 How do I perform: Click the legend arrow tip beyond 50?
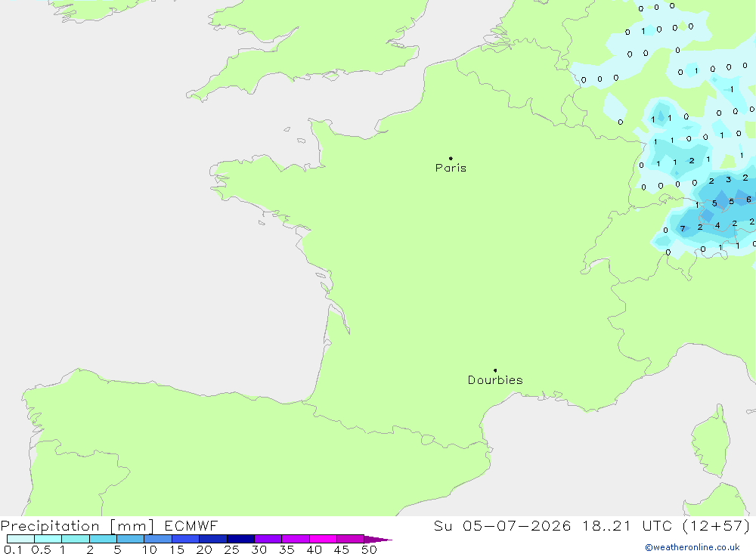click(x=379, y=539)
